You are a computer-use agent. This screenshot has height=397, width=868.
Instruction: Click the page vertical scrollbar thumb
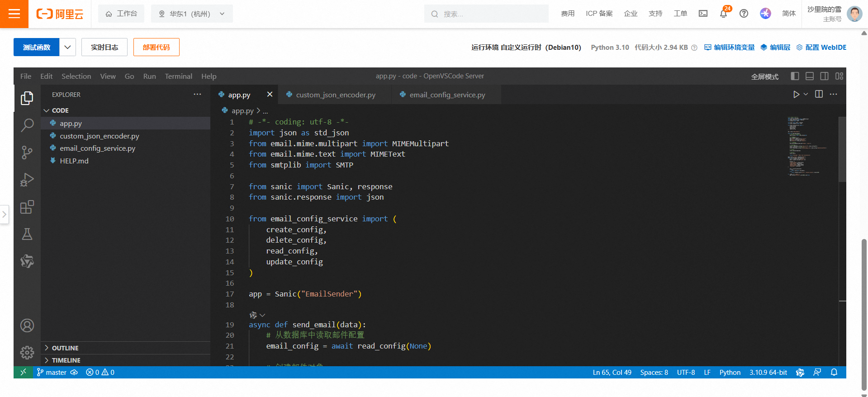pos(864,315)
